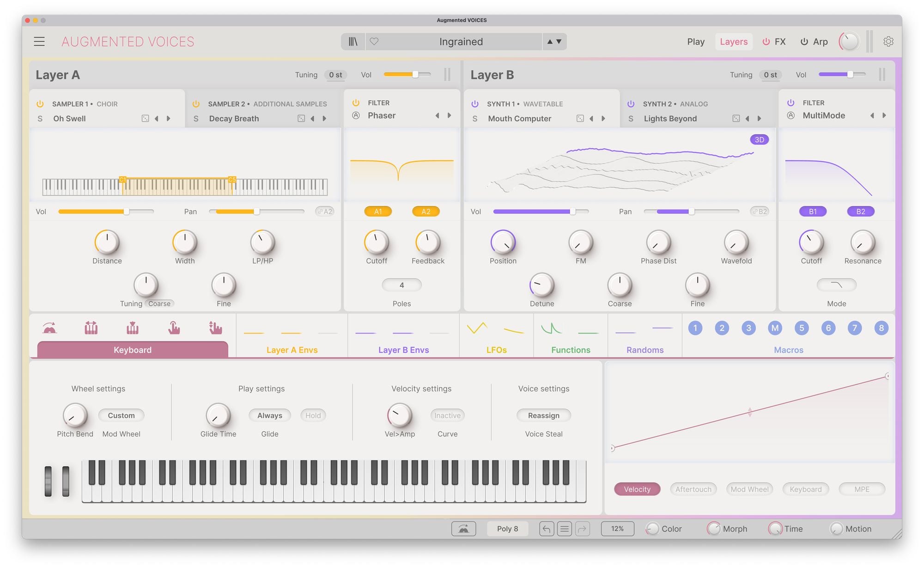Screen dimensions: 924x568
Task: Open the preset browser library icon
Action: tap(353, 42)
